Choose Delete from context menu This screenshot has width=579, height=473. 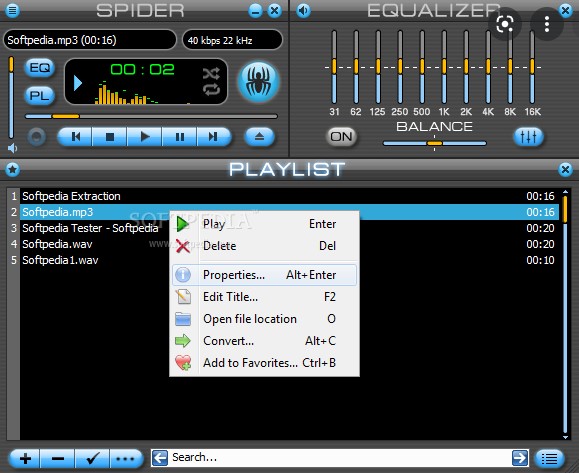click(264, 246)
